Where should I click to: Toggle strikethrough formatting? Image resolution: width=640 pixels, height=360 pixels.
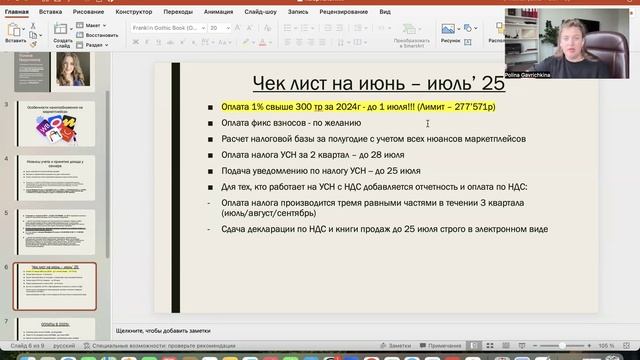(x=171, y=42)
